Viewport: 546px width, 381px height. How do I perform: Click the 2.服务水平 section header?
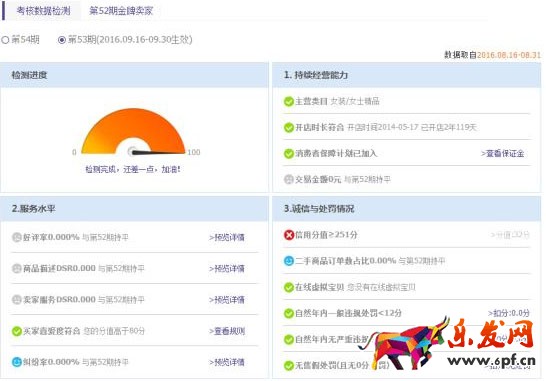click(134, 209)
